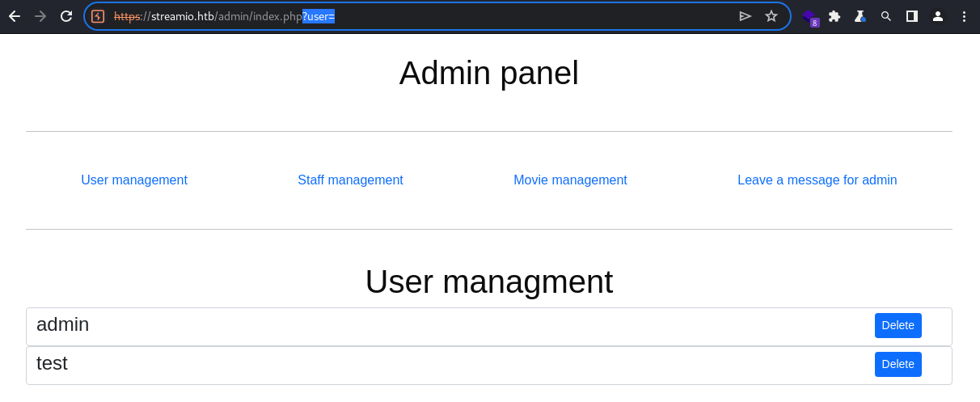Click the magnifier search icon in toolbar
This screenshot has height=402, width=980.
click(x=886, y=16)
